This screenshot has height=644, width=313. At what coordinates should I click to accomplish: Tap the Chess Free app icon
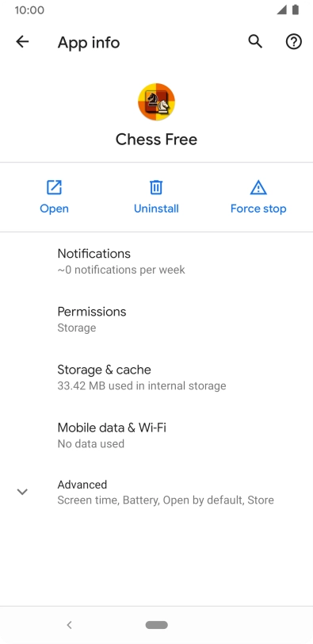tap(156, 102)
